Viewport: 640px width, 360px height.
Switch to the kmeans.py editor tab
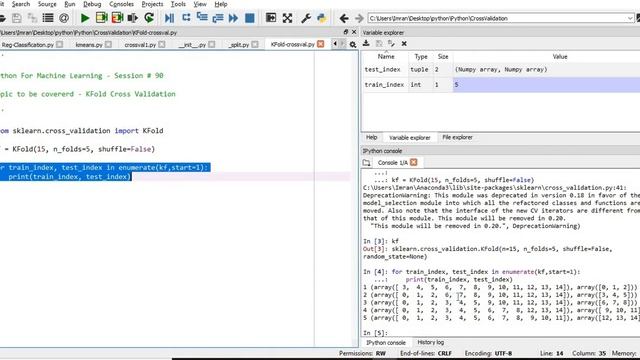[89, 45]
